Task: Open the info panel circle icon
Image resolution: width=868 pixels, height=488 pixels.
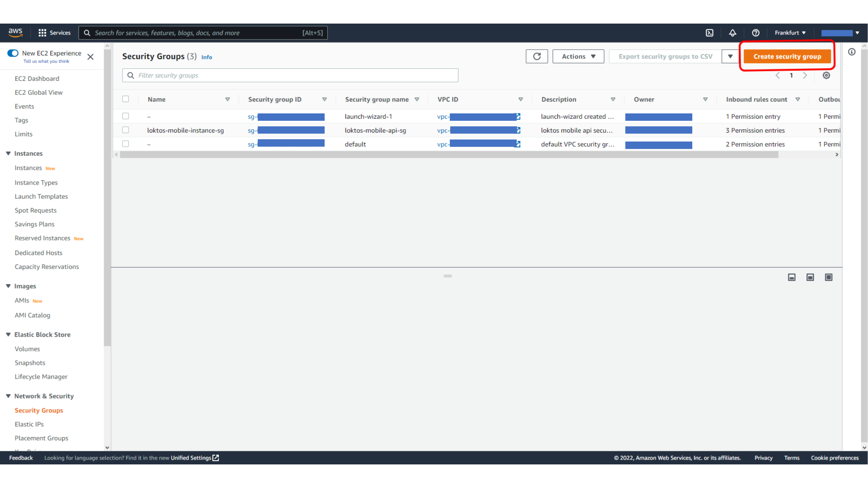Action: pos(851,52)
